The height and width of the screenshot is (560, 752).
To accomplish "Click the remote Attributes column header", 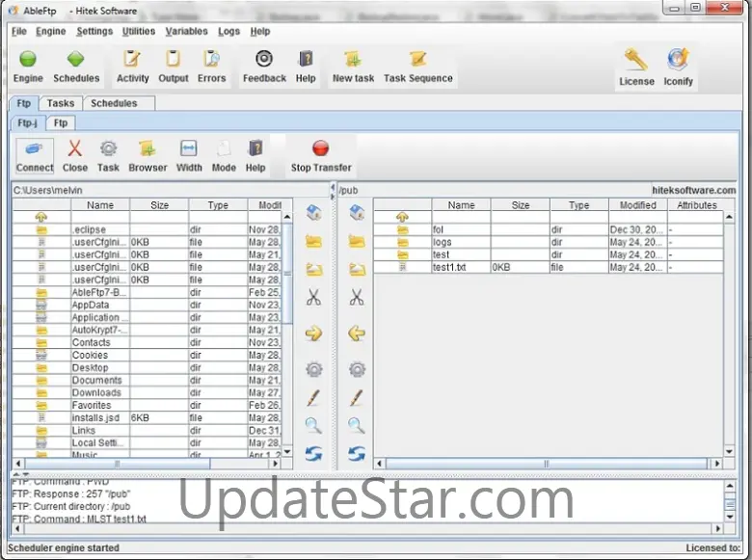I will (697, 205).
